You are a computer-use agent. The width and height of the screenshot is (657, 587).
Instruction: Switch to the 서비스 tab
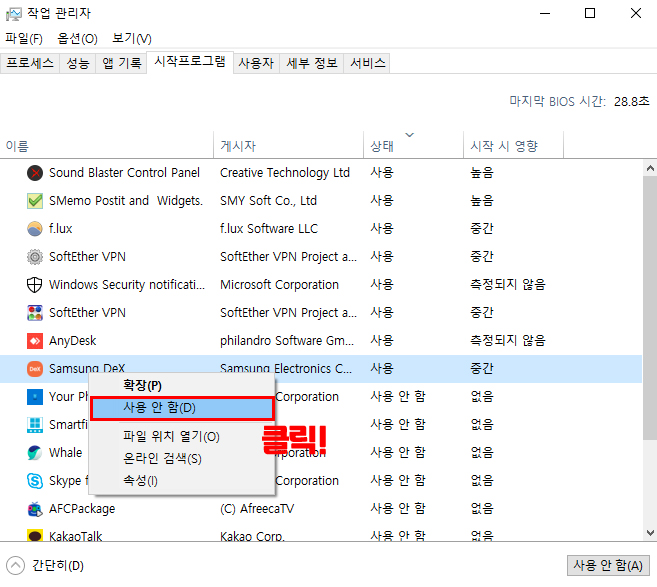[x=367, y=63]
